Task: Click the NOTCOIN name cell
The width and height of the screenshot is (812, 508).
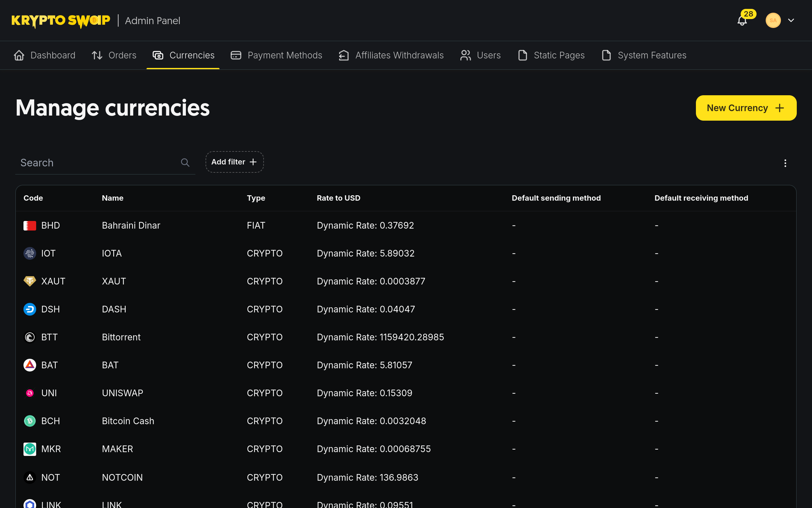Action: click(122, 477)
